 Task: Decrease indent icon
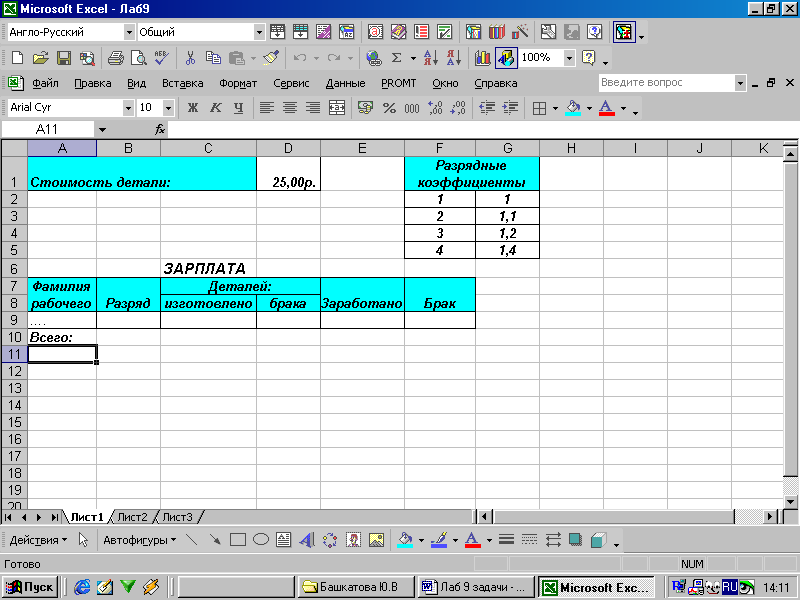point(487,108)
